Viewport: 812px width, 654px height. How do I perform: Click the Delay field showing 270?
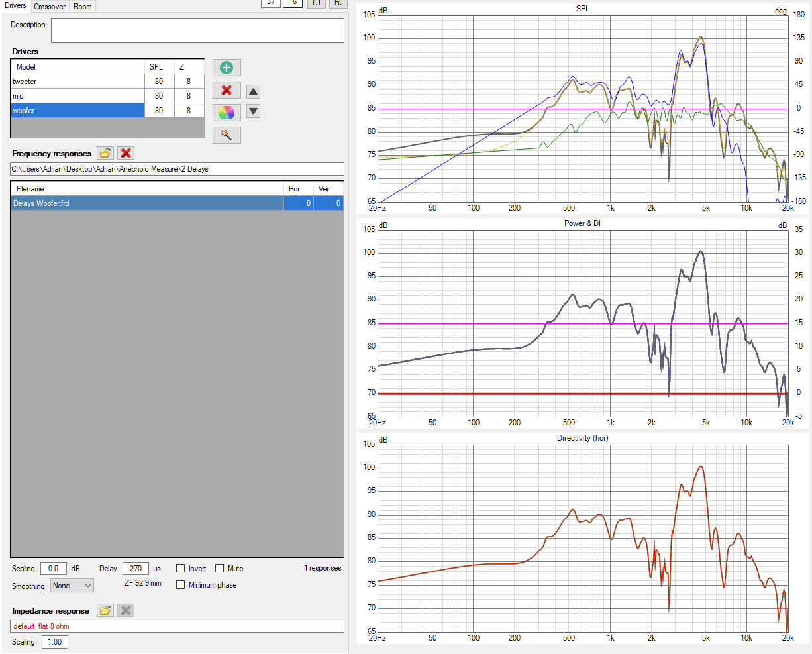click(136, 569)
